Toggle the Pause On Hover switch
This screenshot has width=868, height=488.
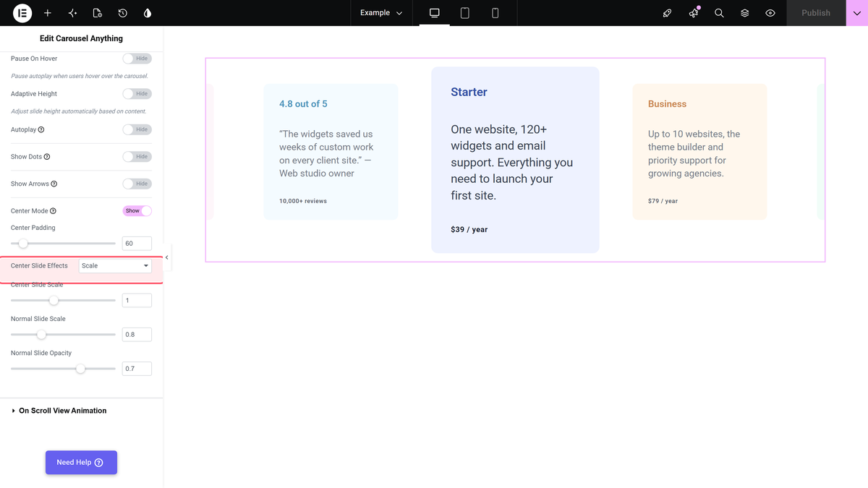click(x=137, y=59)
